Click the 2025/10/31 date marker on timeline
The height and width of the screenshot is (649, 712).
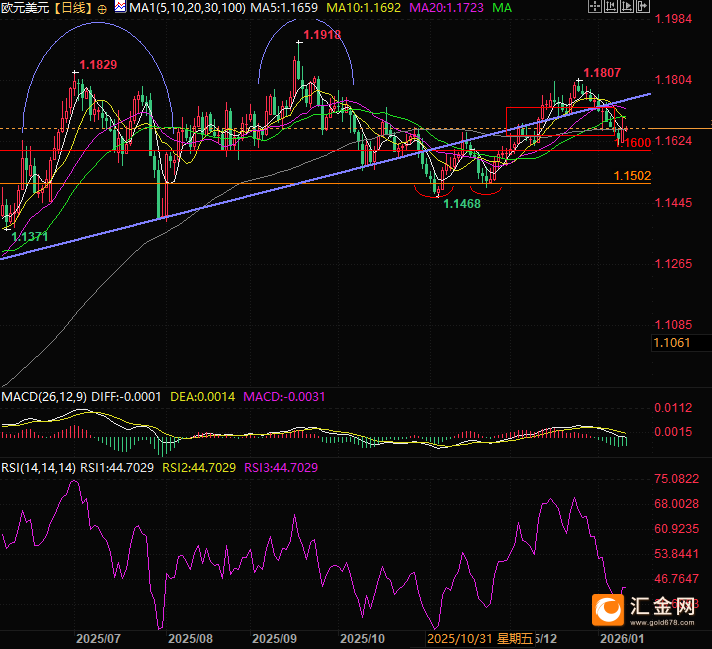[x=458, y=638]
